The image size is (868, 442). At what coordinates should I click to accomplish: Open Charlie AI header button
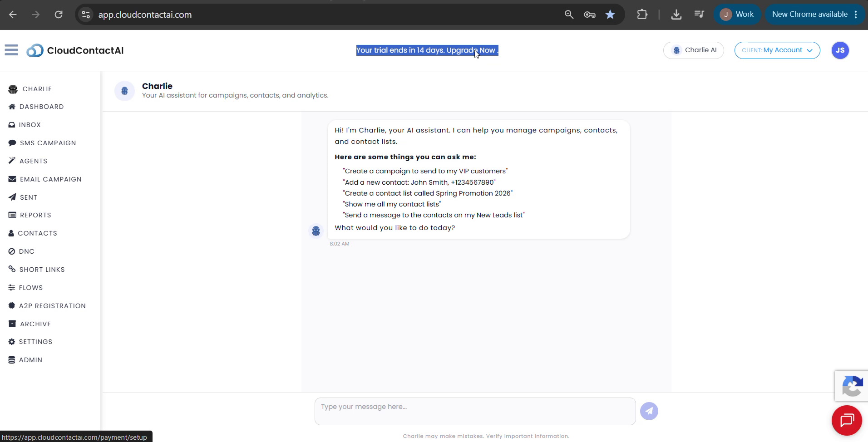click(x=694, y=50)
